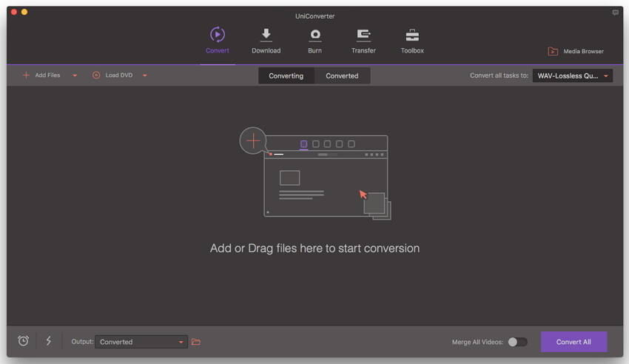Open the Toolbox section icon
This screenshot has width=629, height=364.
(412, 36)
